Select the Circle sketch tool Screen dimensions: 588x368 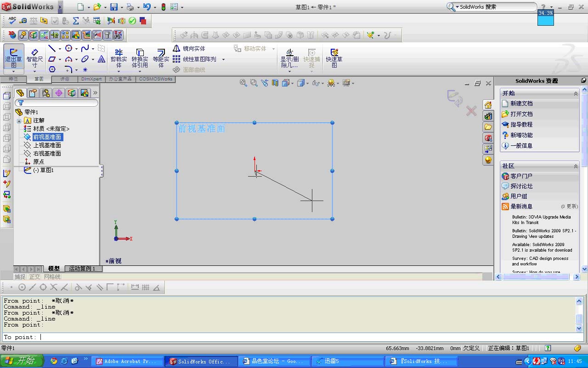click(x=68, y=48)
